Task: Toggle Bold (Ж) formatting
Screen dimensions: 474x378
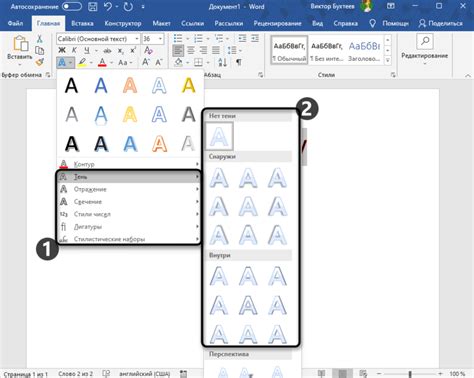Action: point(62,50)
